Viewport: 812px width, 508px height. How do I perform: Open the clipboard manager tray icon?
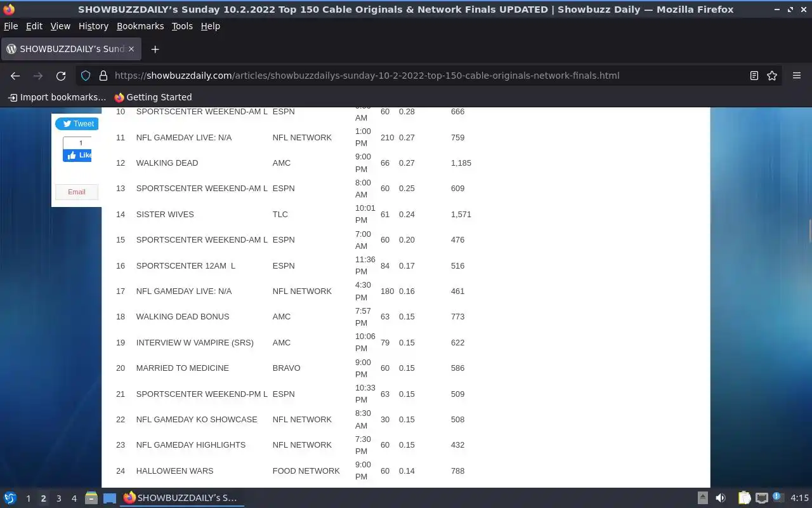744,498
